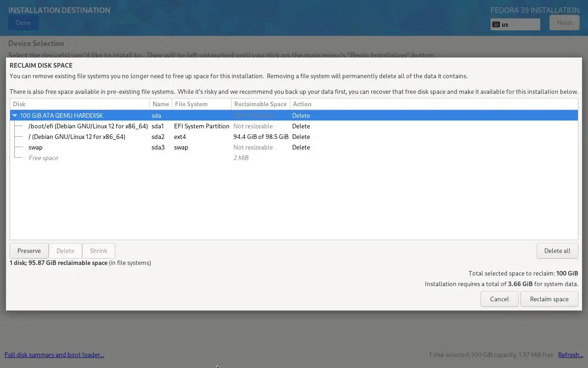
Task: Click the Preserve button
Action: [x=29, y=251]
